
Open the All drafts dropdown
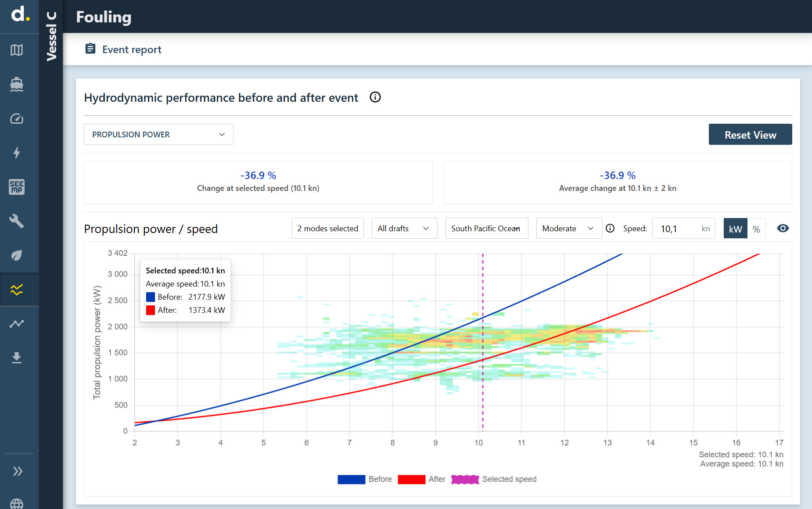pos(404,228)
